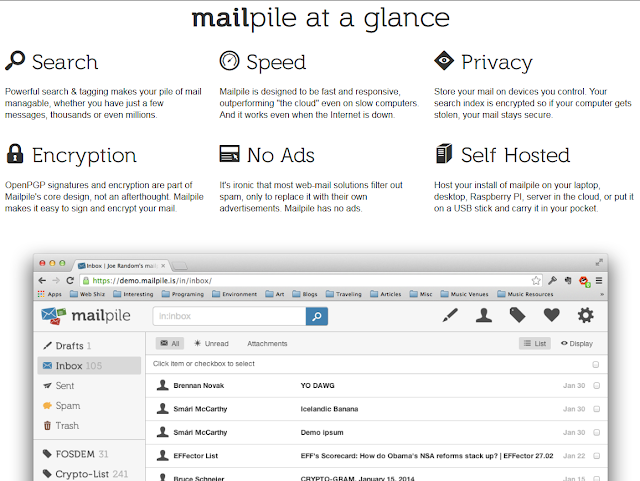
Task: Check the box for the Demo Ipsum message
Action: [x=596, y=432]
